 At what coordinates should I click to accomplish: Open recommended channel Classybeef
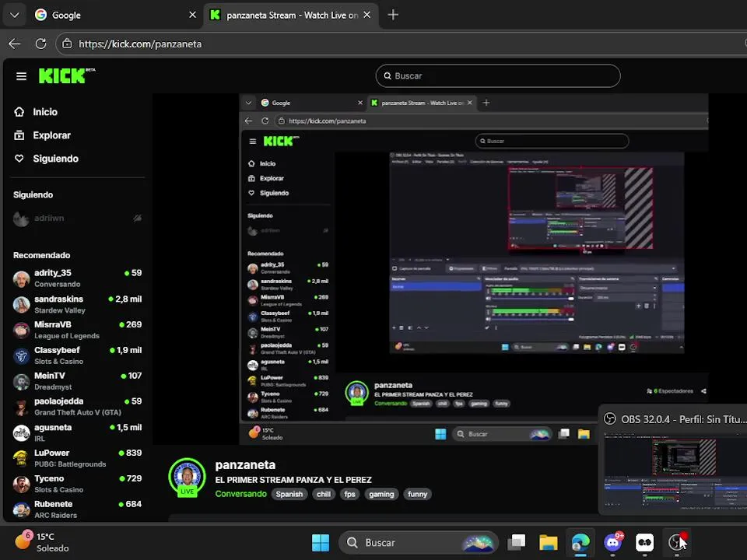[x=78, y=355]
